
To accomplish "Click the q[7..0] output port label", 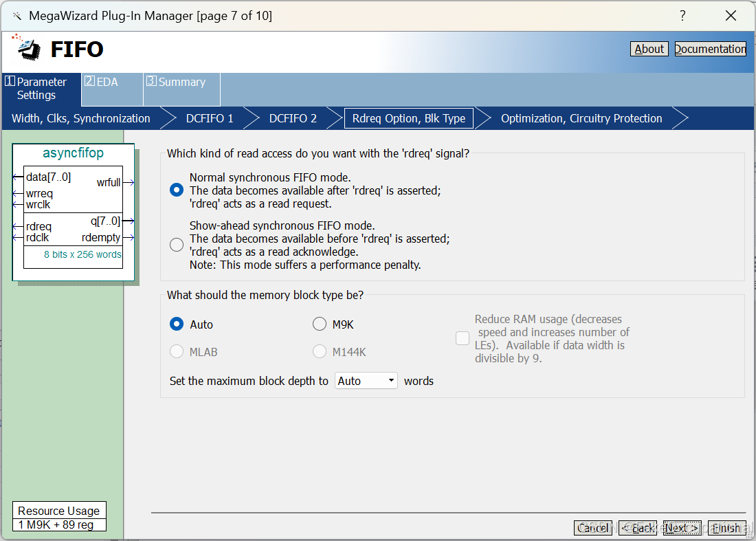I will [x=105, y=221].
